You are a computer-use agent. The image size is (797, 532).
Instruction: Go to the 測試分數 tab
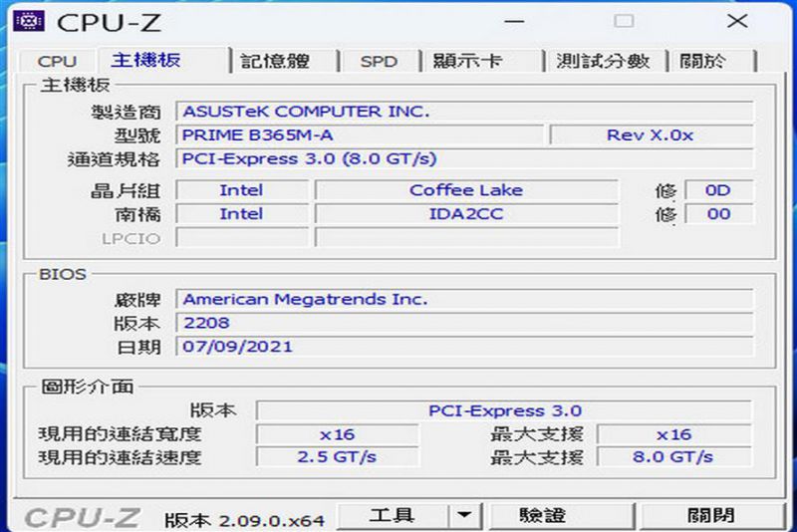pos(603,62)
